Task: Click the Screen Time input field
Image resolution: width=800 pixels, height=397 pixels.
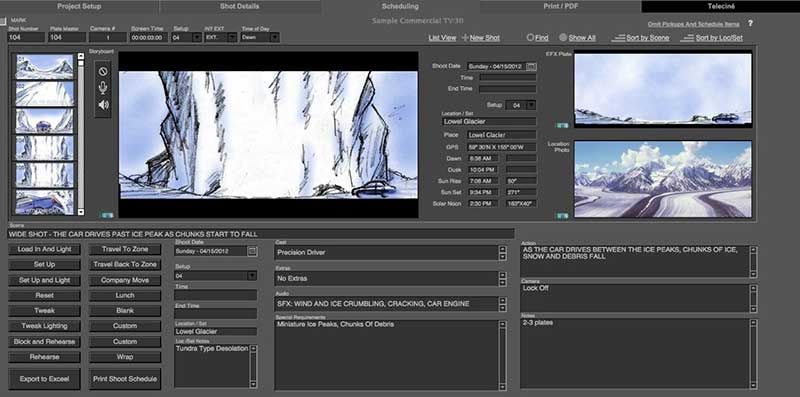Action: tap(149, 37)
